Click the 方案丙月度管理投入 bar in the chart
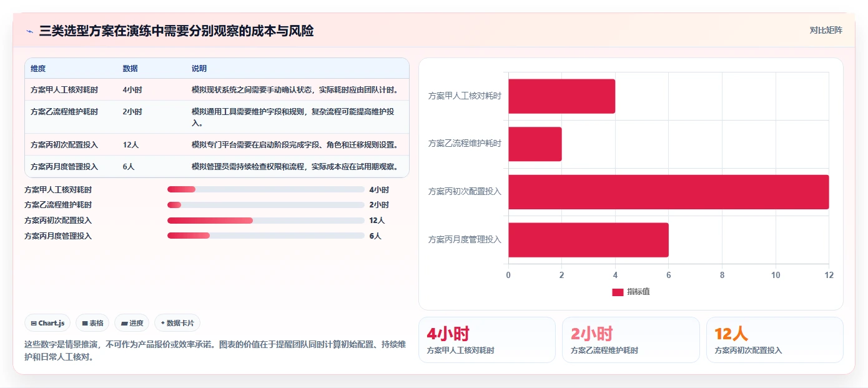 (588, 240)
